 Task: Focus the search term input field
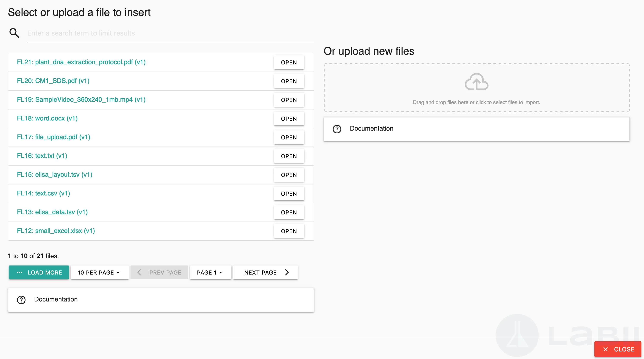click(x=170, y=33)
